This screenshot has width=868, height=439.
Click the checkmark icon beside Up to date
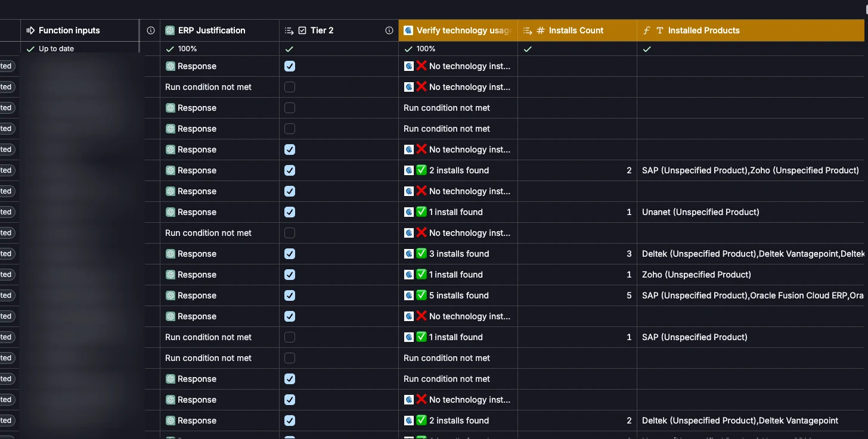(x=31, y=49)
